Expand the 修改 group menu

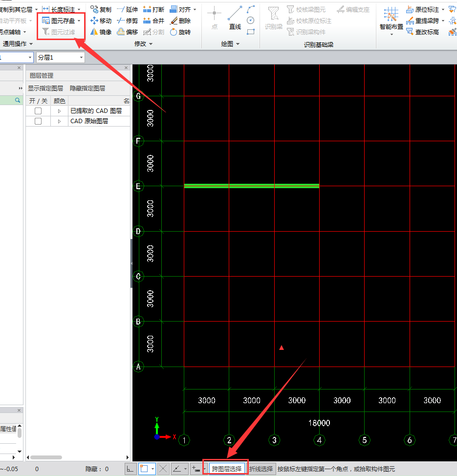(x=143, y=44)
